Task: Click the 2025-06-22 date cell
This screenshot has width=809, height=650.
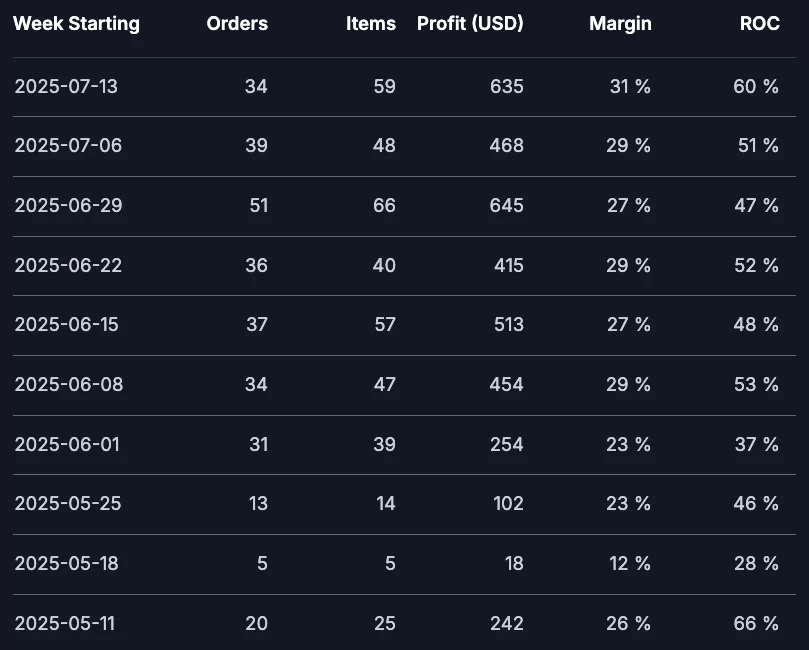Action: [68, 265]
